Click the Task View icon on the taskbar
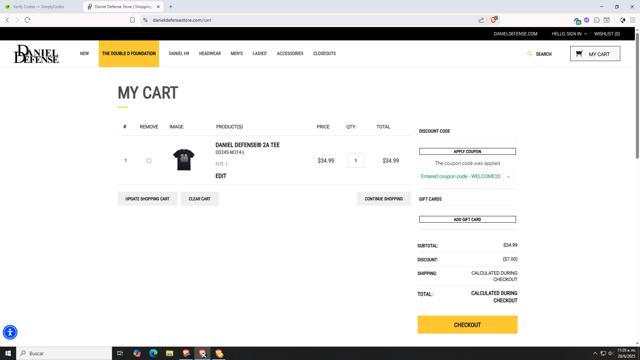 [120, 353]
